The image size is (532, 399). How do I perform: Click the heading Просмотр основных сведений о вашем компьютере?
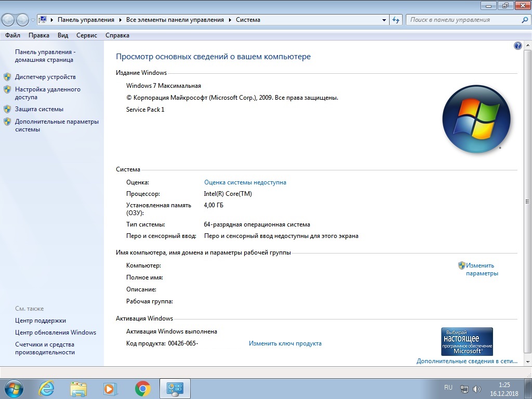[214, 57]
